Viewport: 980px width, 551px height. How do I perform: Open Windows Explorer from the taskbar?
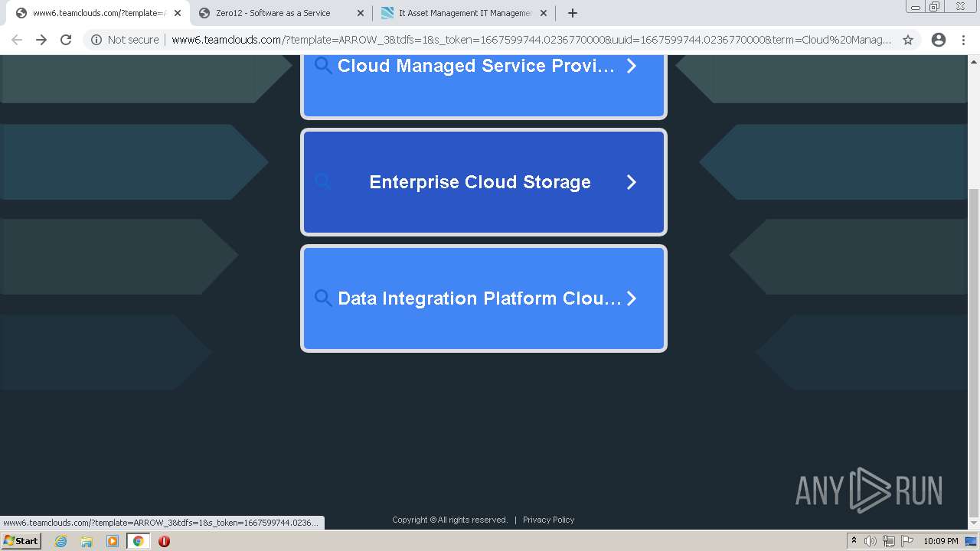click(x=87, y=541)
